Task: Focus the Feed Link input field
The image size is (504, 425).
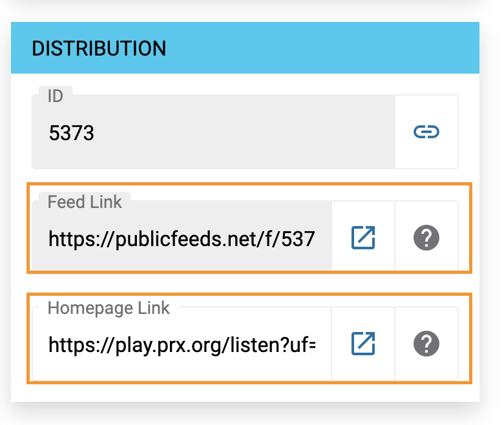Action: tap(182, 238)
